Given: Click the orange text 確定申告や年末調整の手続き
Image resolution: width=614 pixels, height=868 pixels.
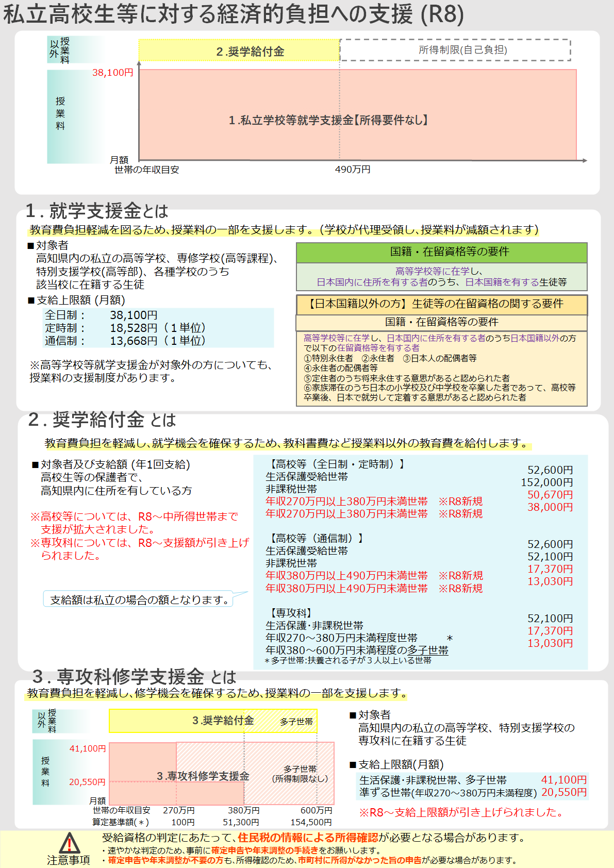Looking at the screenshot, I should (x=265, y=850).
